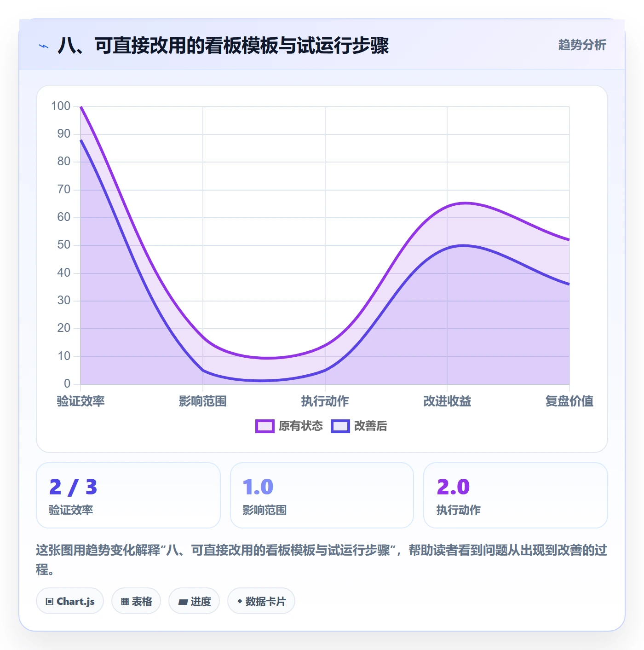Click the 趋势分析 label in header
This screenshot has width=644, height=650.
[x=582, y=45]
